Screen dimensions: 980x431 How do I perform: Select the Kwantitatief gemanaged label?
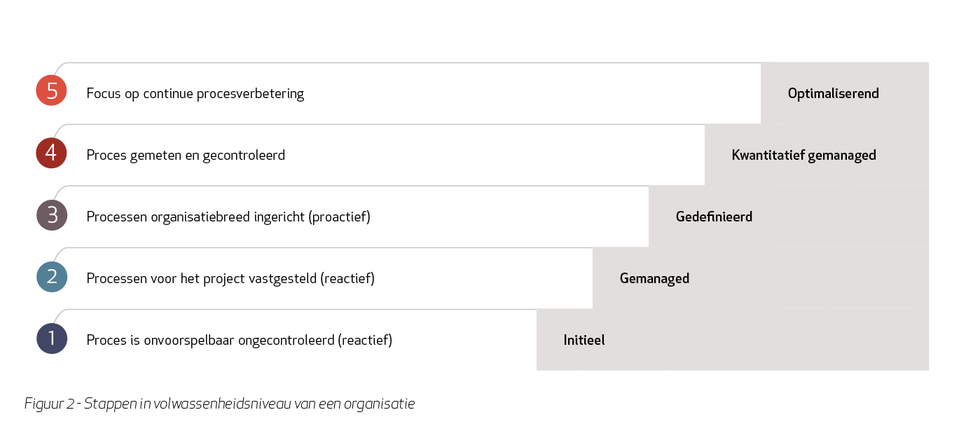803,155
